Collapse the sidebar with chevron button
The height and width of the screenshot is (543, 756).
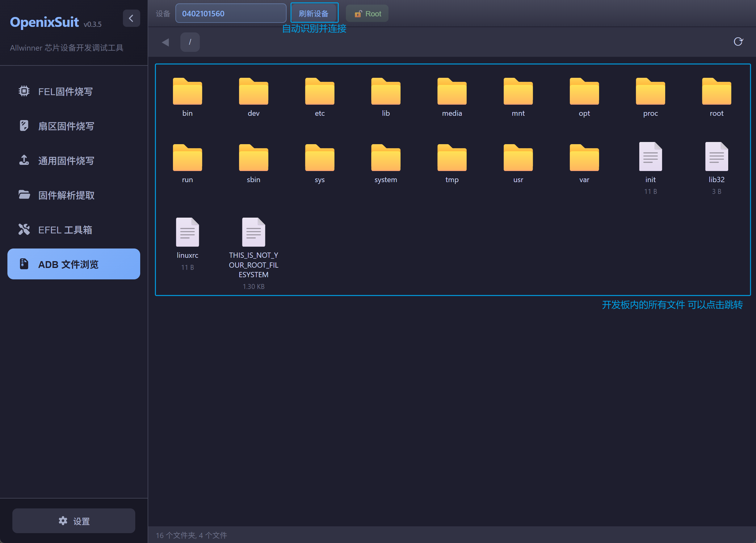point(131,18)
